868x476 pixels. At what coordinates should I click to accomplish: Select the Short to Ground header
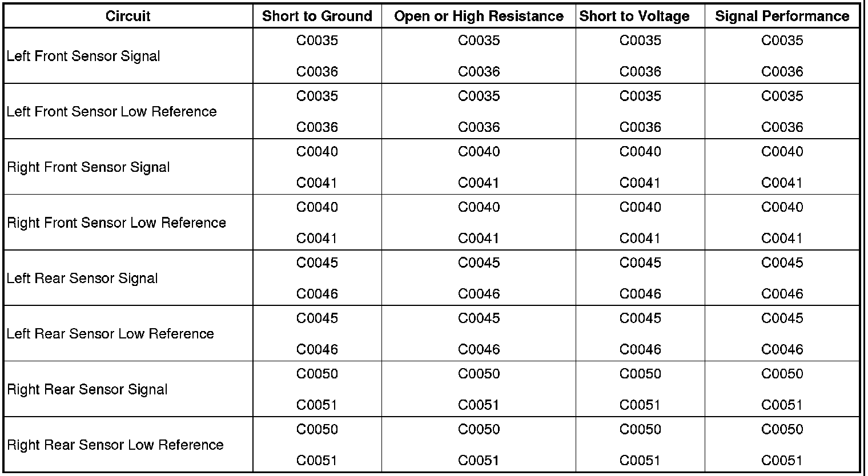[x=317, y=16]
